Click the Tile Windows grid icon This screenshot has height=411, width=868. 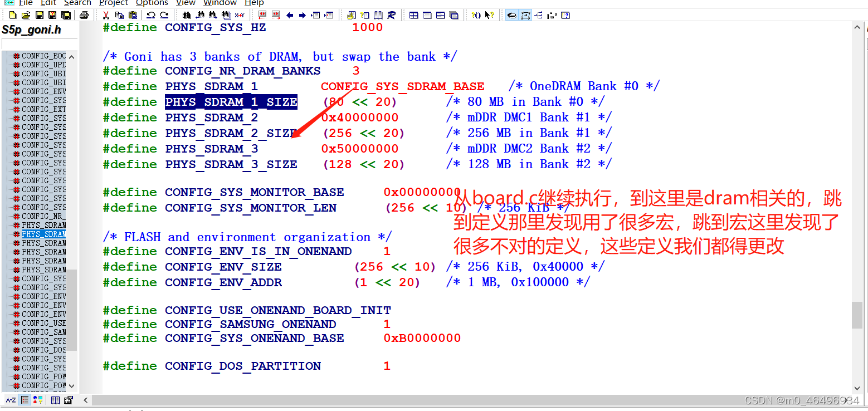[x=413, y=15]
